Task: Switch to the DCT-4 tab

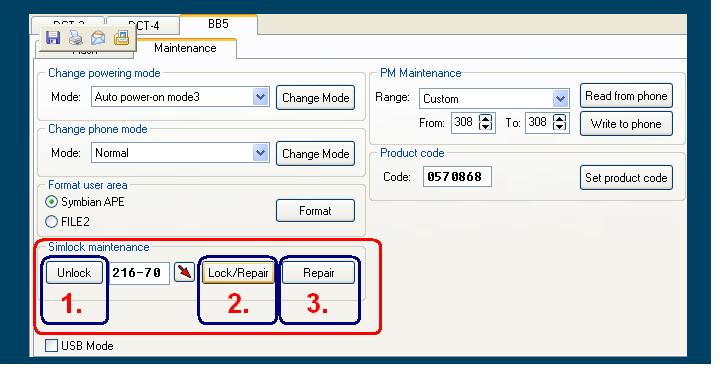Action: click(x=143, y=26)
